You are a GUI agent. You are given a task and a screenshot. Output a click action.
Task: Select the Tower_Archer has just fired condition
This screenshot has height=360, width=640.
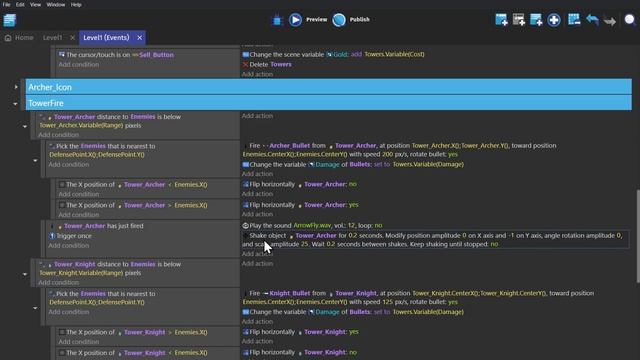[x=97, y=226]
